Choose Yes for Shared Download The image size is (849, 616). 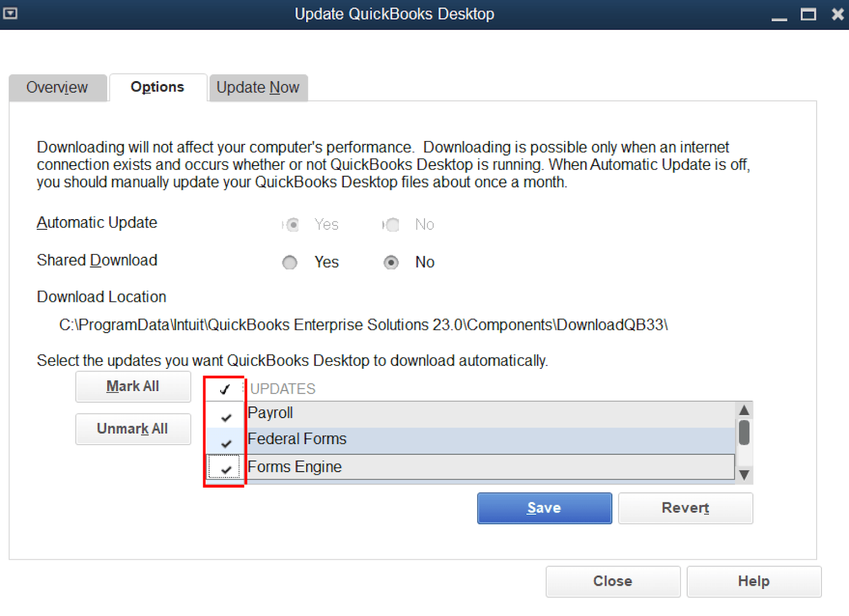click(290, 262)
